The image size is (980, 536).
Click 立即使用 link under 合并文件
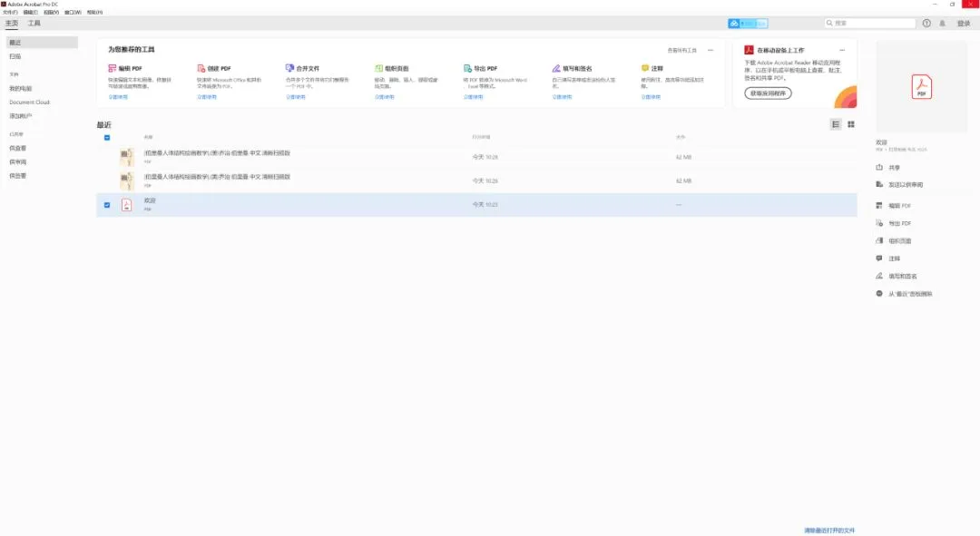(x=296, y=97)
